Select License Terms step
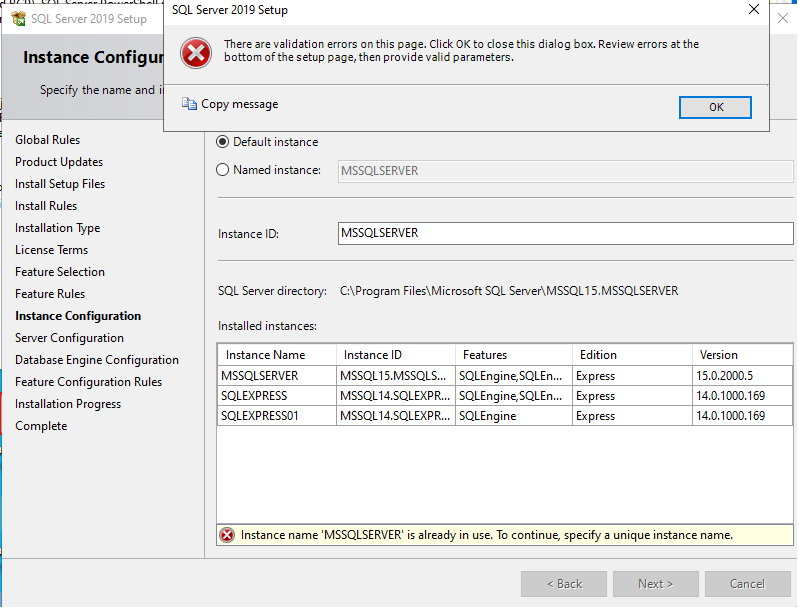The image size is (799, 609). [51, 250]
